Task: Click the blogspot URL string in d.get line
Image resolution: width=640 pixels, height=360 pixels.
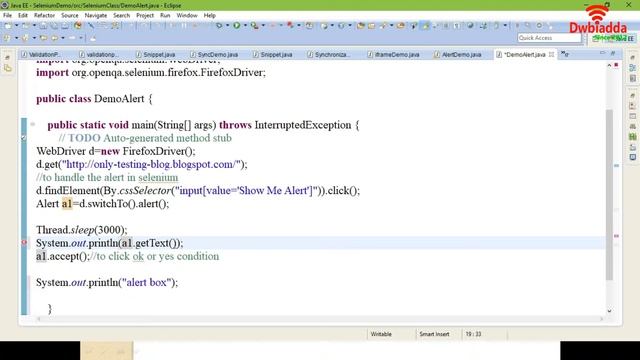Action: pyautogui.click(x=151, y=164)
